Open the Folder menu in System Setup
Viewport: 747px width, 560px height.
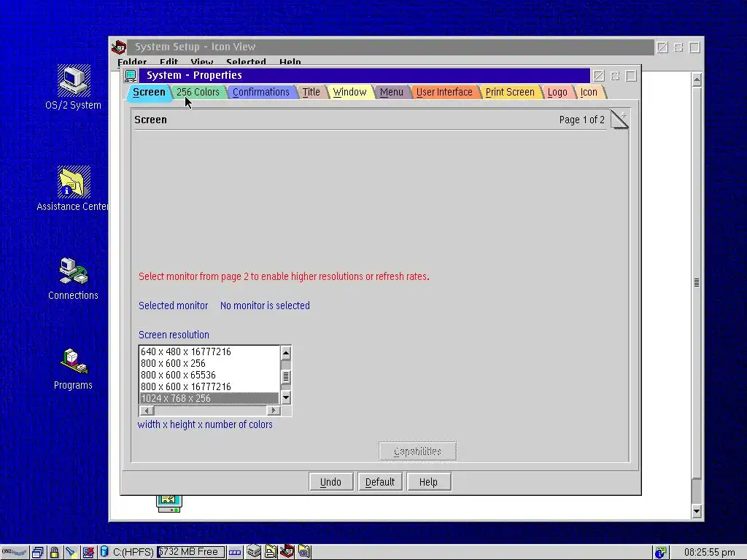coord(132,62)
